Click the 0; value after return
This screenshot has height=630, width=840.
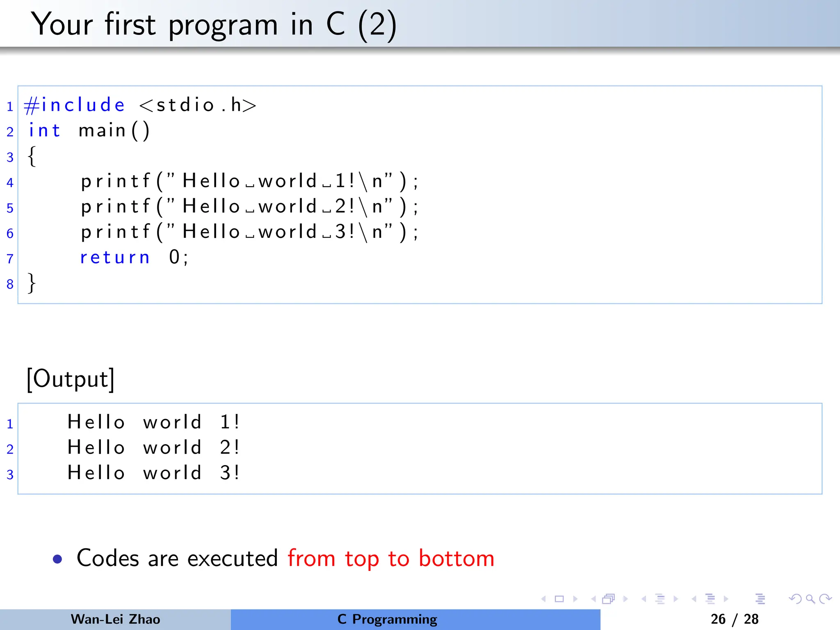(178, 258)
